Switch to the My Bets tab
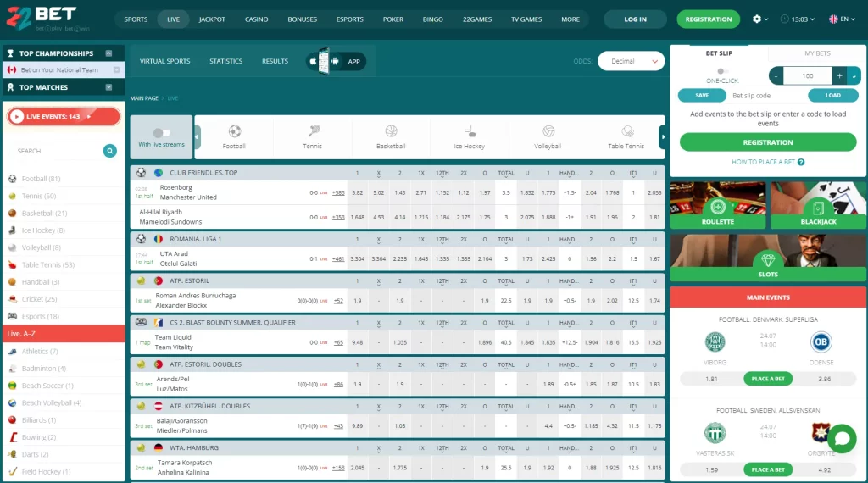Image resolution: width=868 pixels, height=483 pixels. click(817, 53)
